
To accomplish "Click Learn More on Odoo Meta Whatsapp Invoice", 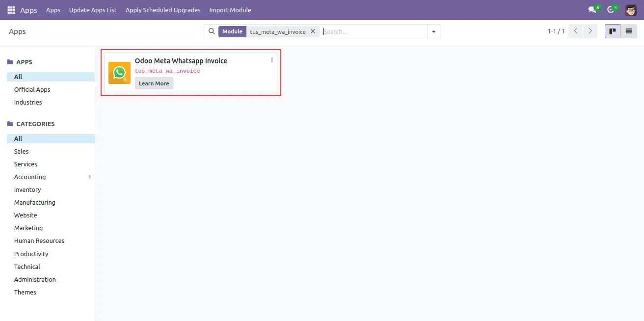I will pos(154,83).
